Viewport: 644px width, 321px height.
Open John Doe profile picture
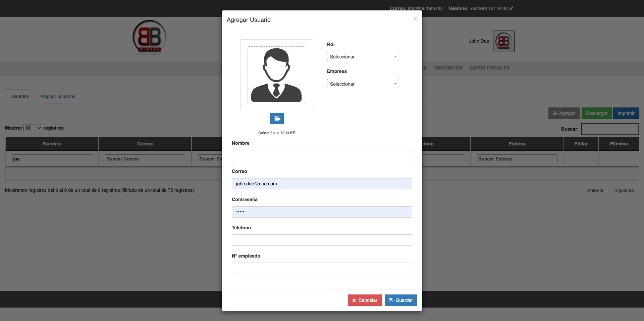coord(503,41)
